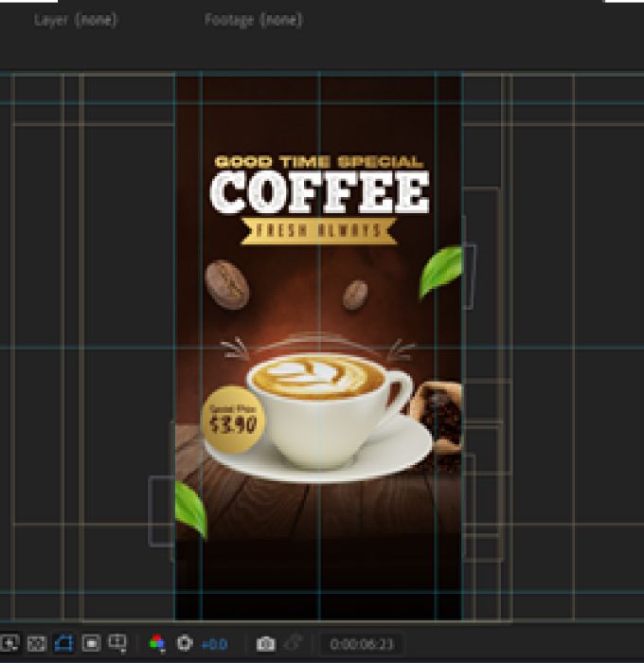Open the RGB show channel dropdown

click(157, 643)
